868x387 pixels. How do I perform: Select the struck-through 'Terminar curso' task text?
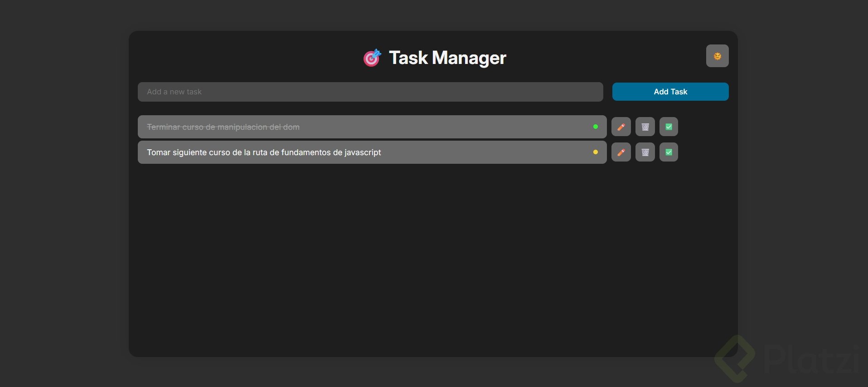[x=223, y=127]
